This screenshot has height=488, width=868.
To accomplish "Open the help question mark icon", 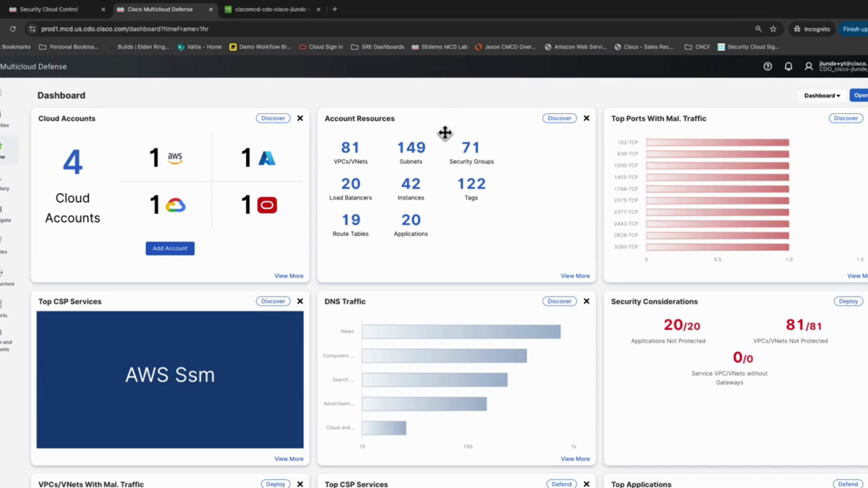I will 768,66.
